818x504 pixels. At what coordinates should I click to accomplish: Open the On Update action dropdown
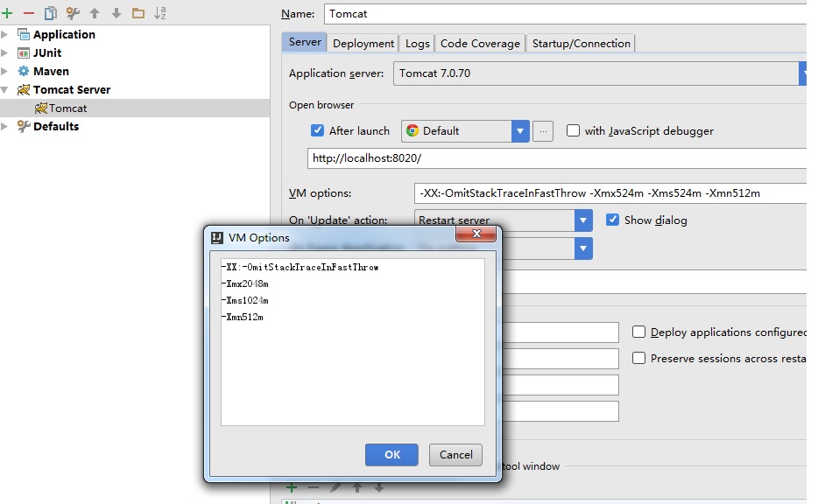point(582,220)
